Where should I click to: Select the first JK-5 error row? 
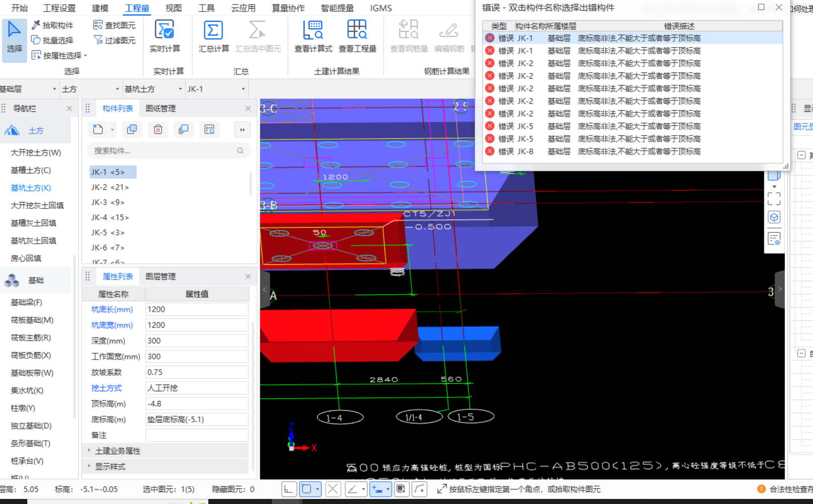tap(632, 126)
